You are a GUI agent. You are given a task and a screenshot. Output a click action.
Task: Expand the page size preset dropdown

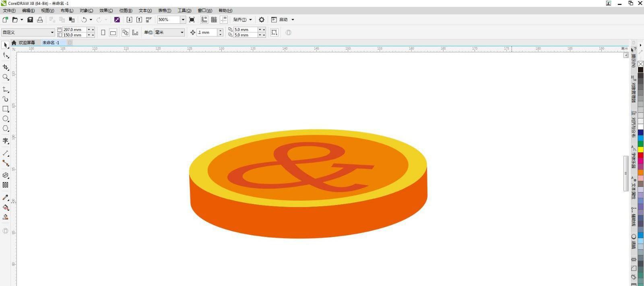point(52,33)
